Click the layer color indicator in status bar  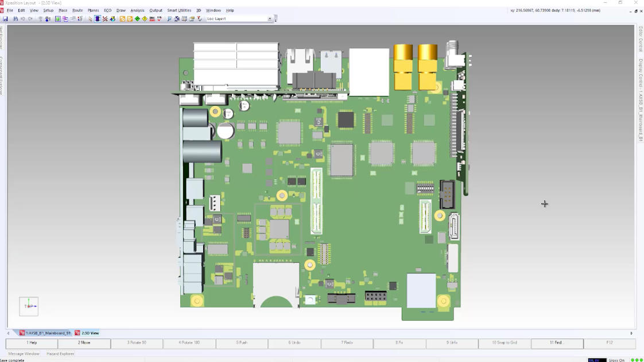pyautogui.click(x=597, y=360)
